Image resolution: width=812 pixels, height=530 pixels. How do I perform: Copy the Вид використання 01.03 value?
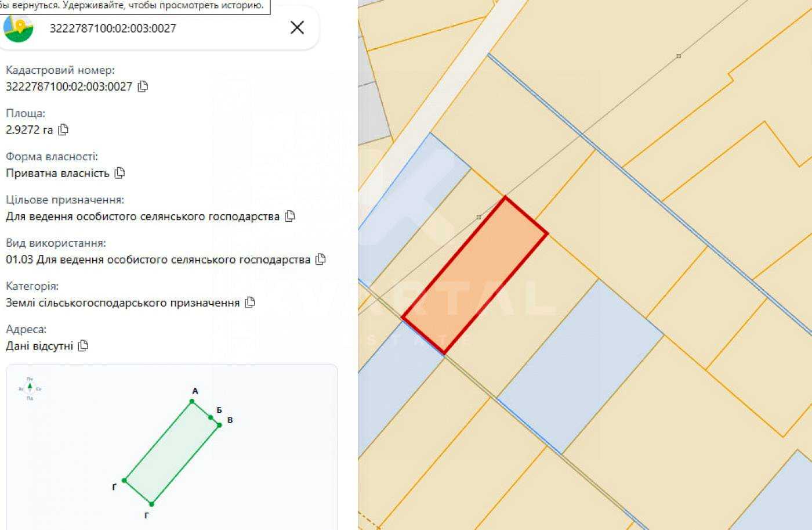[320, 259]
